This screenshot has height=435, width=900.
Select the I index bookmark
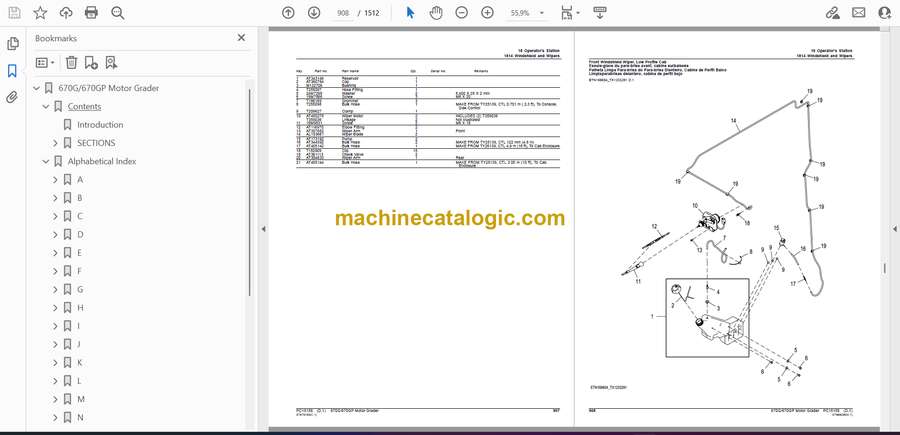pyautogui.click(x=79, y=326)
